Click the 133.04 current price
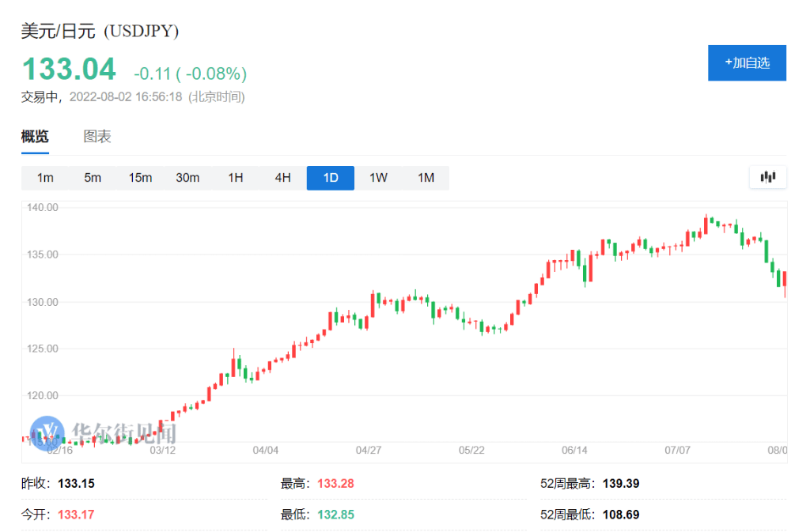Image resolution: width=810 pixels, height=532 pixels. [69, 70]
